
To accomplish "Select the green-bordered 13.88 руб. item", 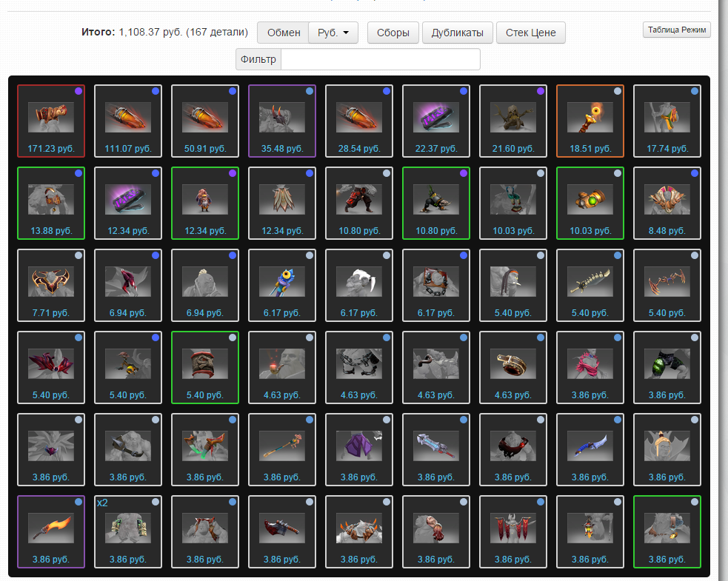I will click(51, 203).
